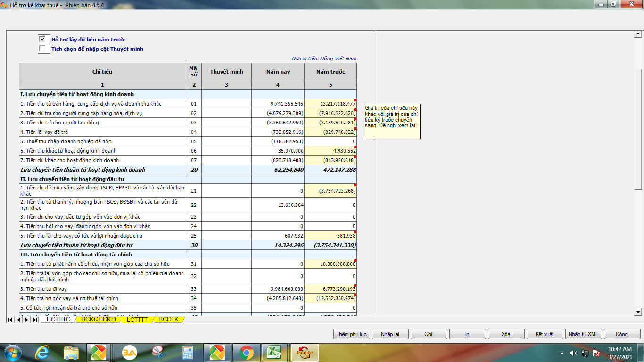The image size is (644, 362).
Task: Switch to the BCKQHĐKD sheet tab
Action: point(98,320)
